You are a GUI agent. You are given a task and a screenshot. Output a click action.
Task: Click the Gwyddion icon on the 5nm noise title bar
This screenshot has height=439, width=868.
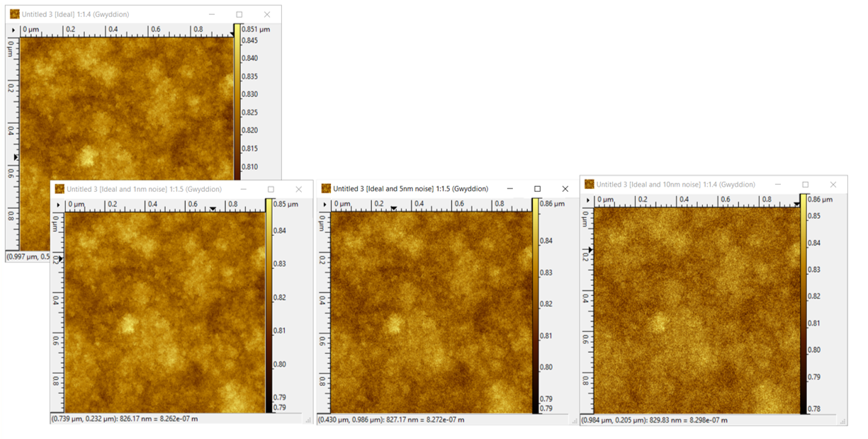tap(325, 189)
